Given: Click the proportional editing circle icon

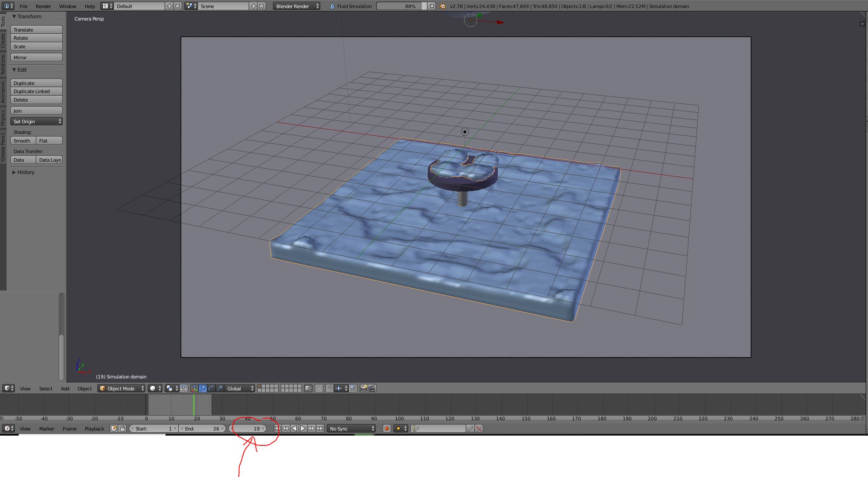Looking at the screenshot, I should coord(319,388).
